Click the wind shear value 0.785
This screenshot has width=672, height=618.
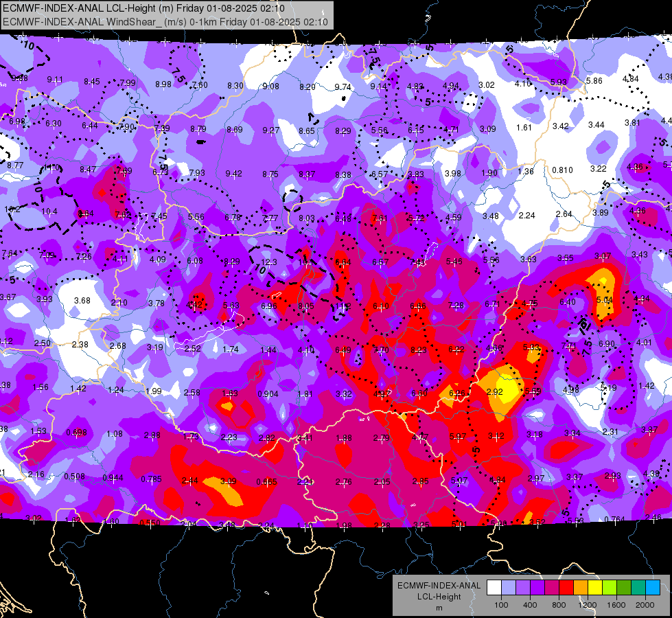tap(151, 479)
